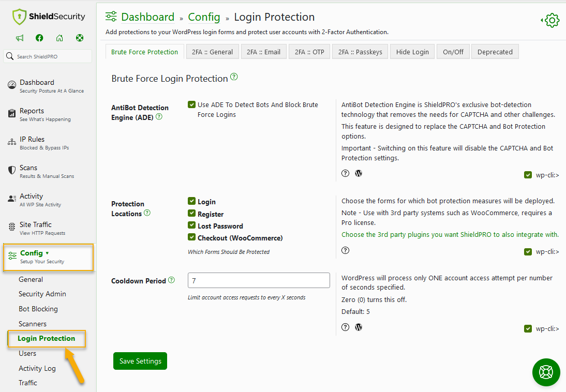Open General under Config submenu

tap(31, 279)
